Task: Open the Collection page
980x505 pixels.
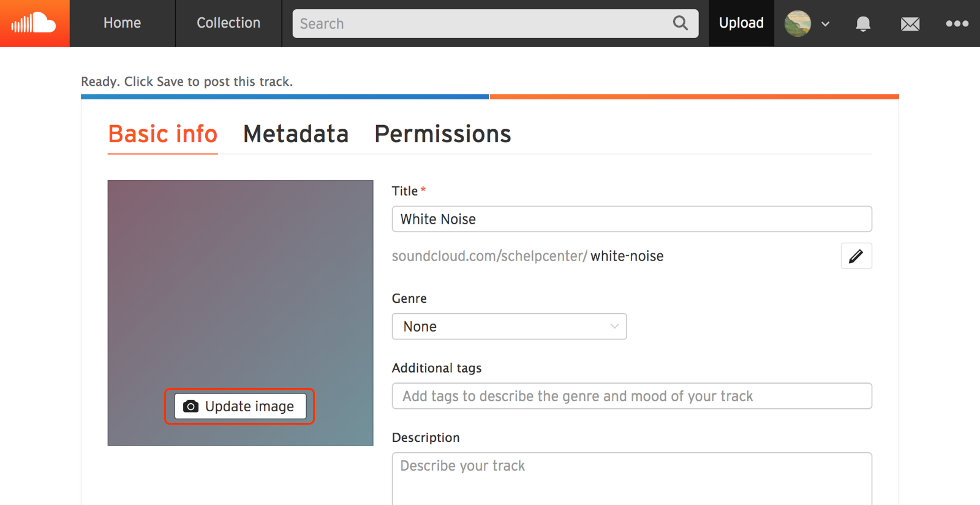Action: tap(228, 23)
